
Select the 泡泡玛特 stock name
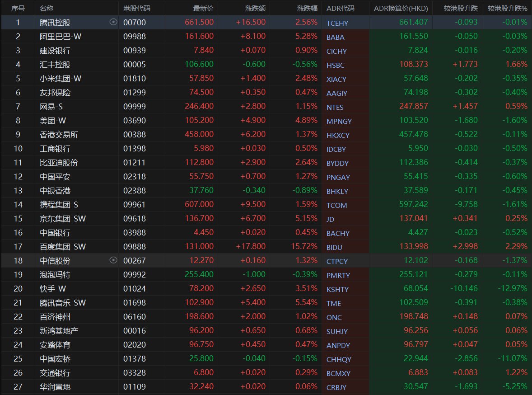(55, 274)
